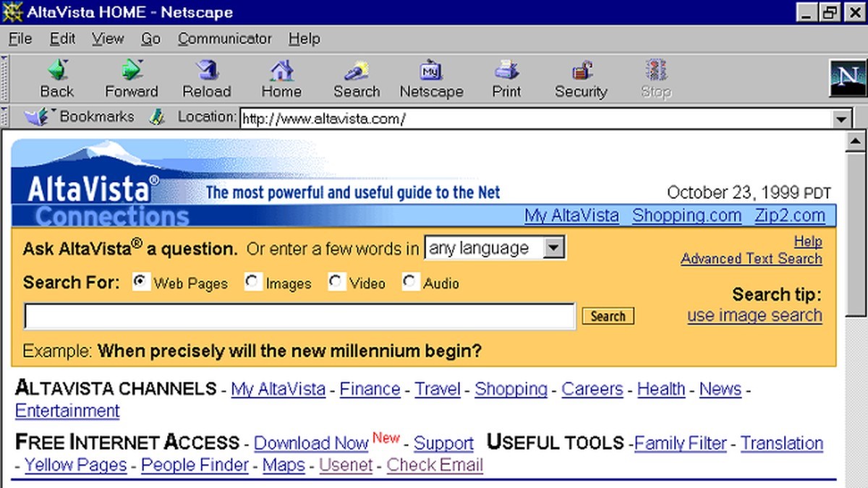This screenshot has width=868, height=488.
Task: Select the Images search radio button
Action: (x=252, y=282)
